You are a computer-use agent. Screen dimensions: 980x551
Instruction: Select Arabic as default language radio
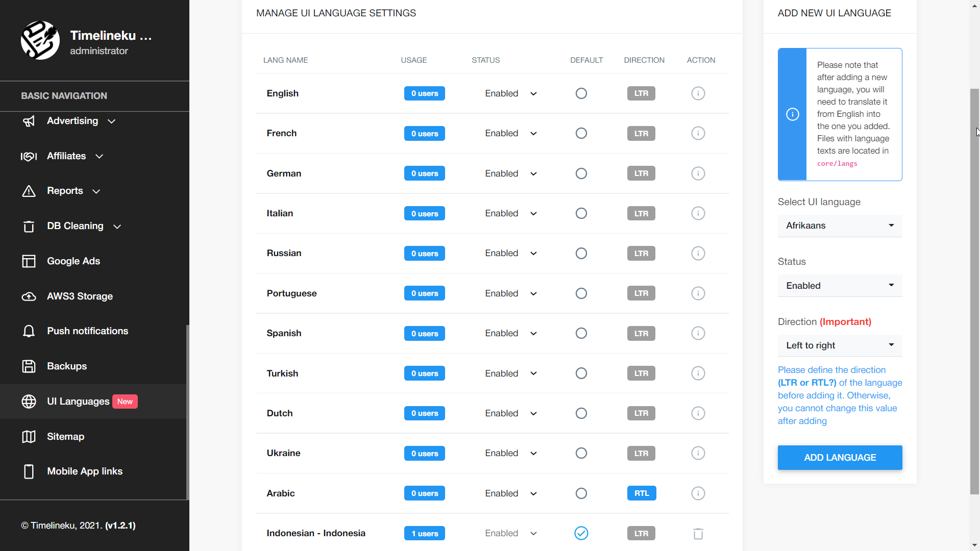(x=581, y=493)
